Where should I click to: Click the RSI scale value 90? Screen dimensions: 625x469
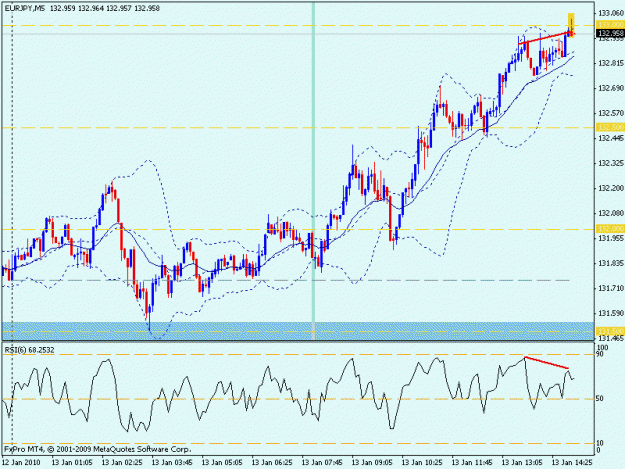tap(601, 354)
